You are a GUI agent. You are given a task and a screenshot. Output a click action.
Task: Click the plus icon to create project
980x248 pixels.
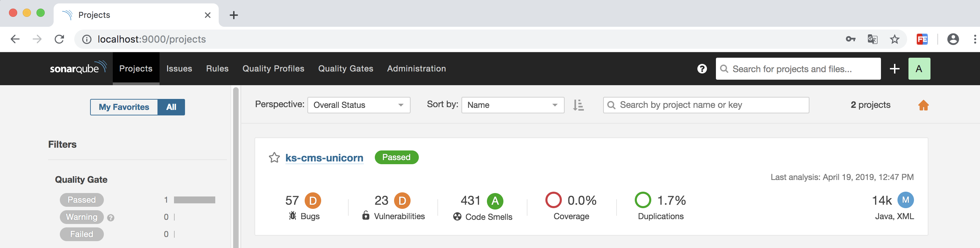tap(894, 69)
